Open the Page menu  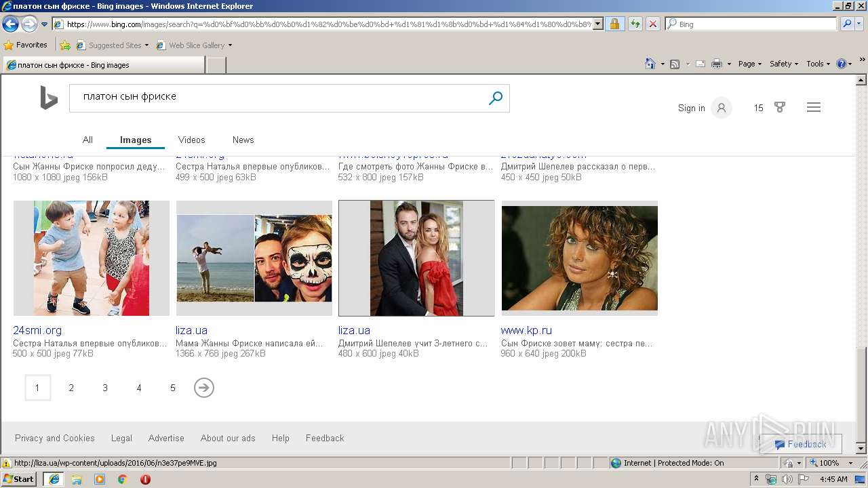[x=750, y=64]
